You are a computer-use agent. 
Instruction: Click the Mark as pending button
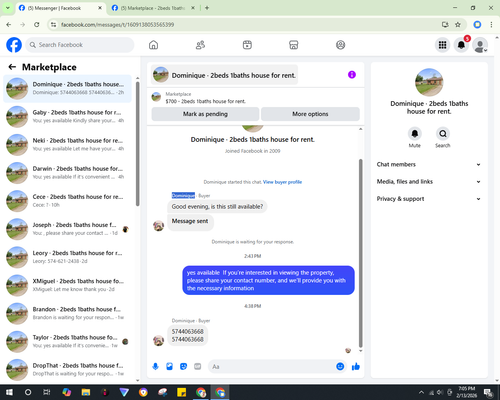tap(205, 114)
